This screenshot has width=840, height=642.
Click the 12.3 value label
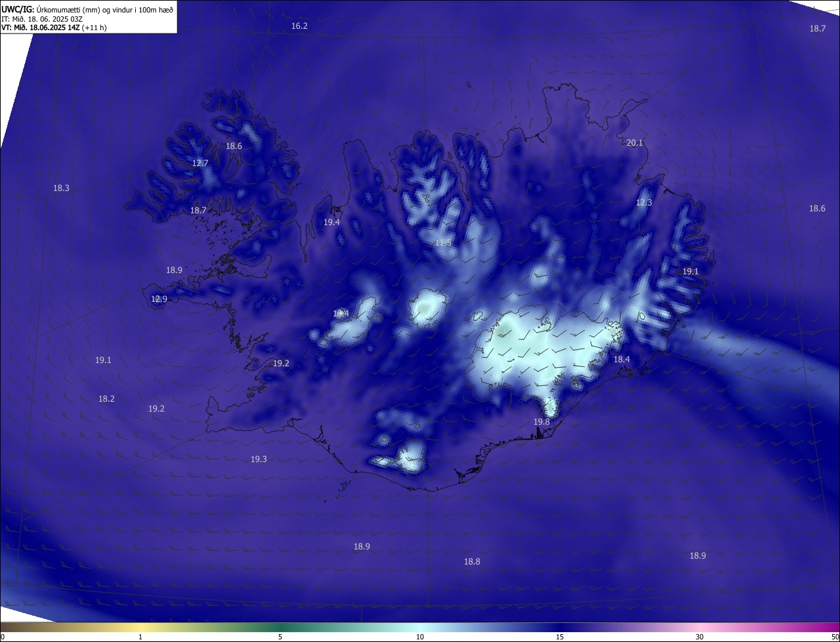[644, 203]
